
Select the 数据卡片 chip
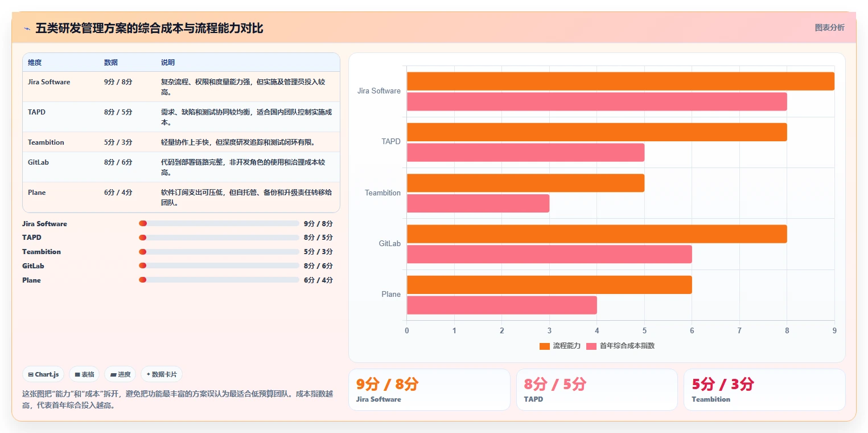point(162,374)
